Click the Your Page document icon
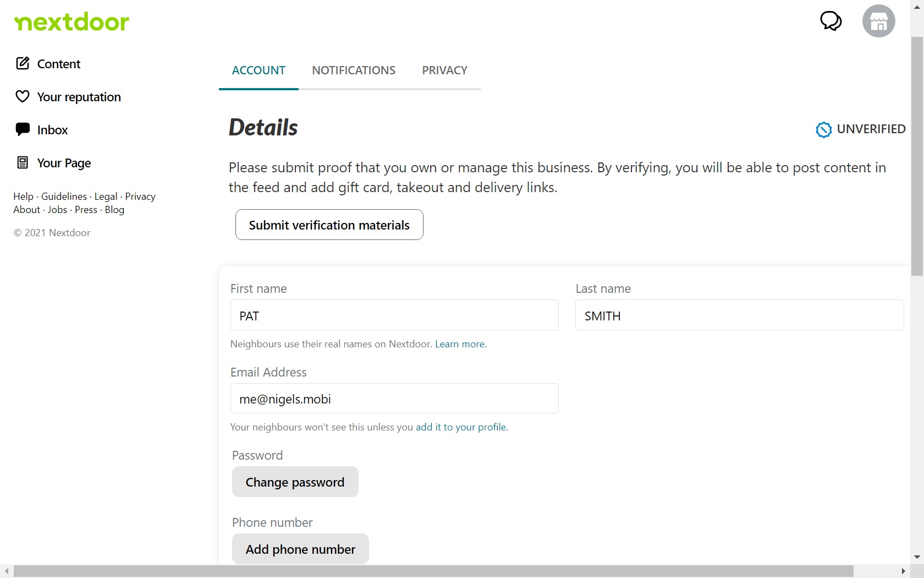 [x=23, y=162]
